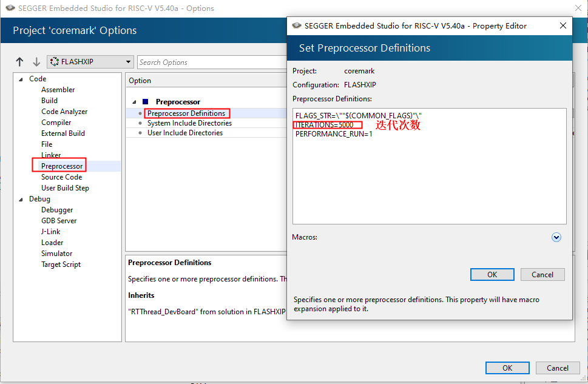Viewport: 588px width, 384px height.
Task: Close the Options window
Action: [579, 8]
